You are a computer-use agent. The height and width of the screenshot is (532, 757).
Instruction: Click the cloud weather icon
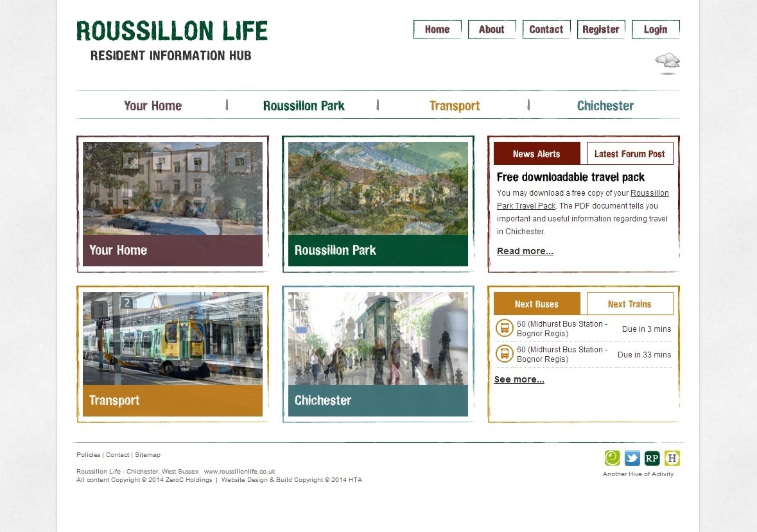click(667, 62)
